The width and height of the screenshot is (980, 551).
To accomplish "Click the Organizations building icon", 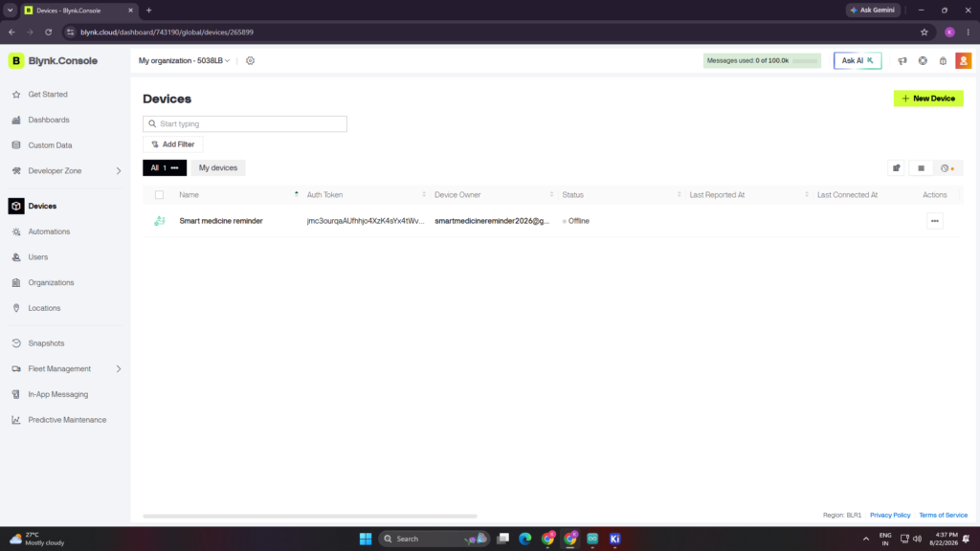I will (x=16, y=283).
